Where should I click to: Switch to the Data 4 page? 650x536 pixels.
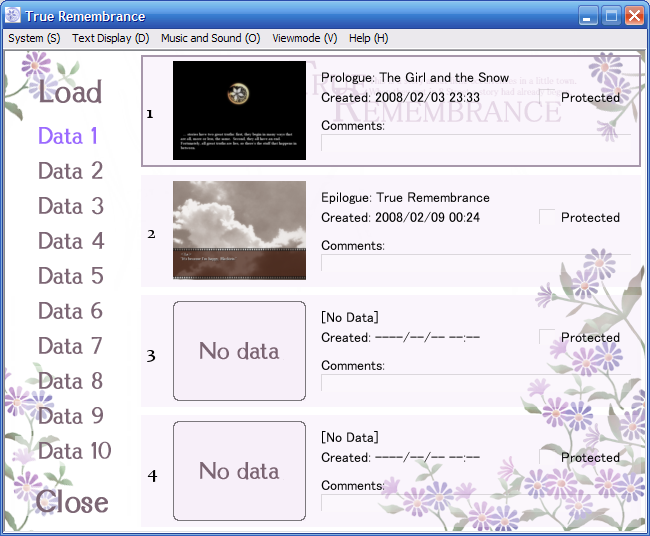[71, 241]
